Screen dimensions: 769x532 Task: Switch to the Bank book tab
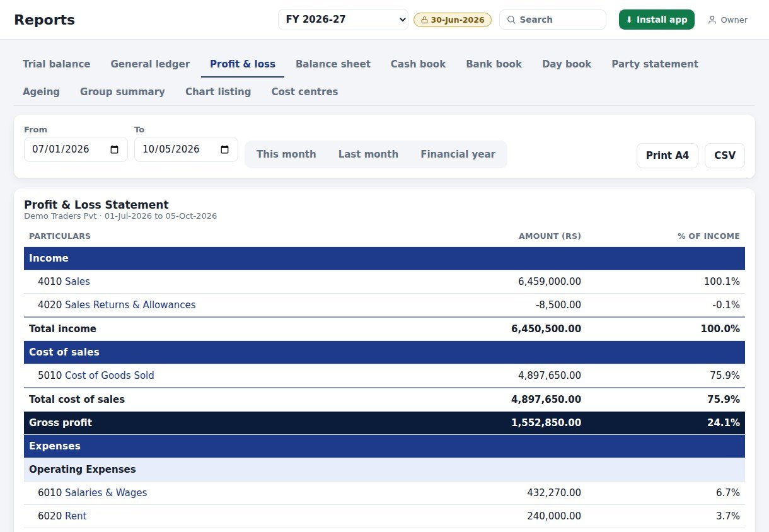(x=494, y=64)
